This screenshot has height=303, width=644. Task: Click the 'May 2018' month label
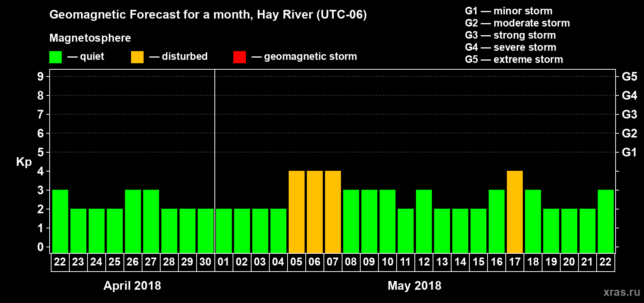tap(414, 286)
